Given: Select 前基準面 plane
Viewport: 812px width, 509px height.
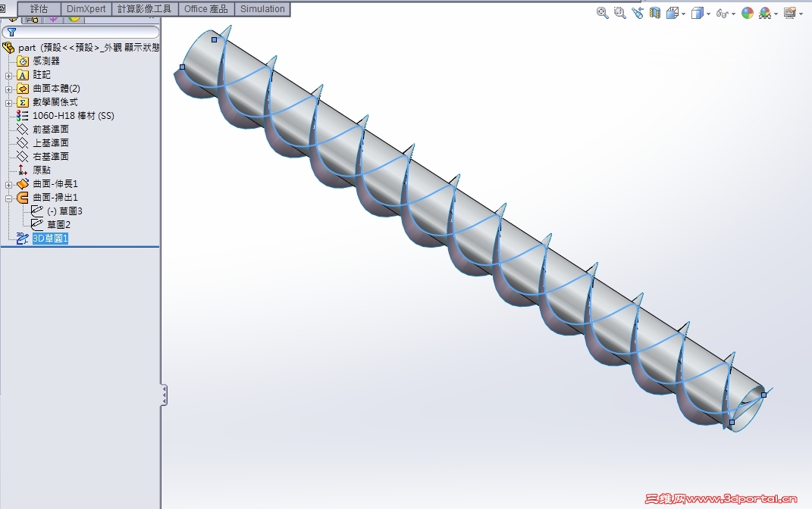Looking at the screenshot, I should pyautogui.click(x=51, y=130).
